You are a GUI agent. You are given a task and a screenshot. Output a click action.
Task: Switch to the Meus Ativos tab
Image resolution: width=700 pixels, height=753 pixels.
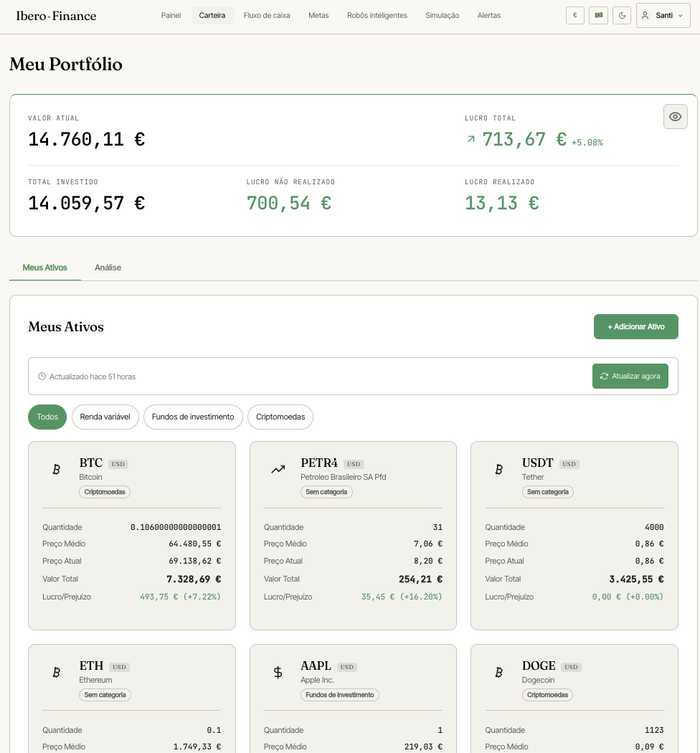tap(44, 267)
